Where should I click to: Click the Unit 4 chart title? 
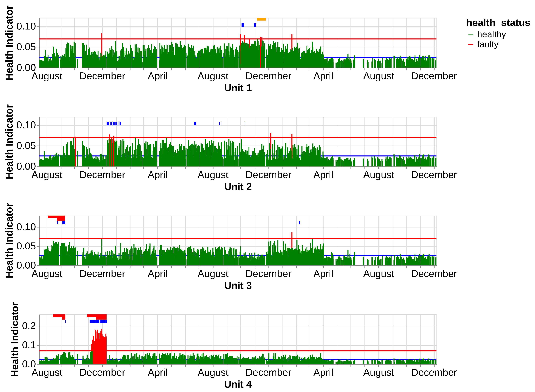[238, 384]
